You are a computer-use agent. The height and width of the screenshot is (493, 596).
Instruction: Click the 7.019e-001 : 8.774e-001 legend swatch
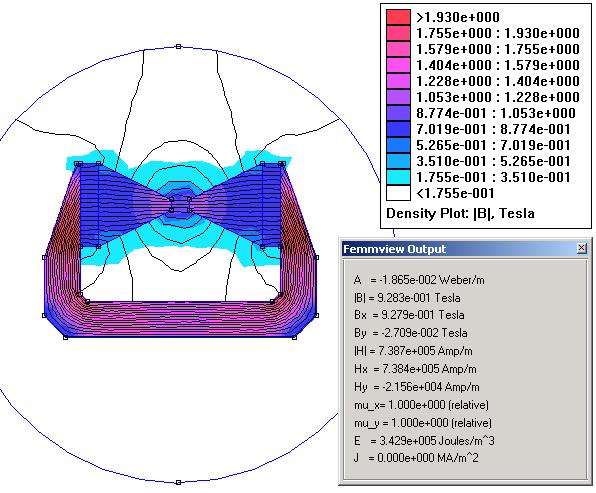pyautogui.click(x=398, y=129)
